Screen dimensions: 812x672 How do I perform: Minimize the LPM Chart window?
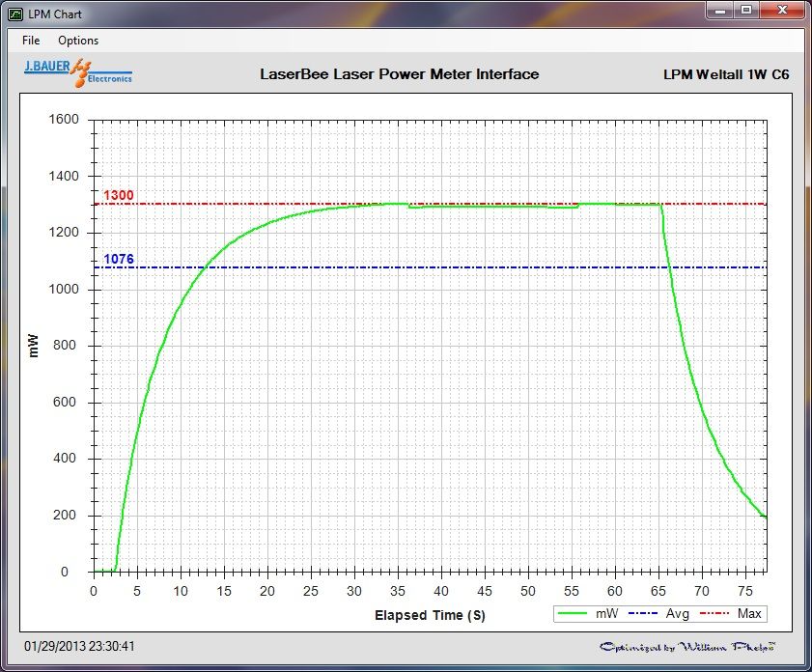720,10
